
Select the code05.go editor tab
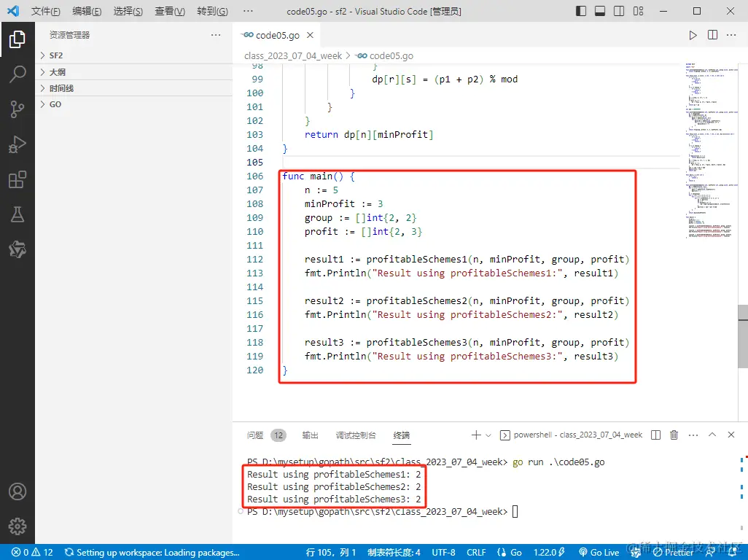tap(277, 35)
